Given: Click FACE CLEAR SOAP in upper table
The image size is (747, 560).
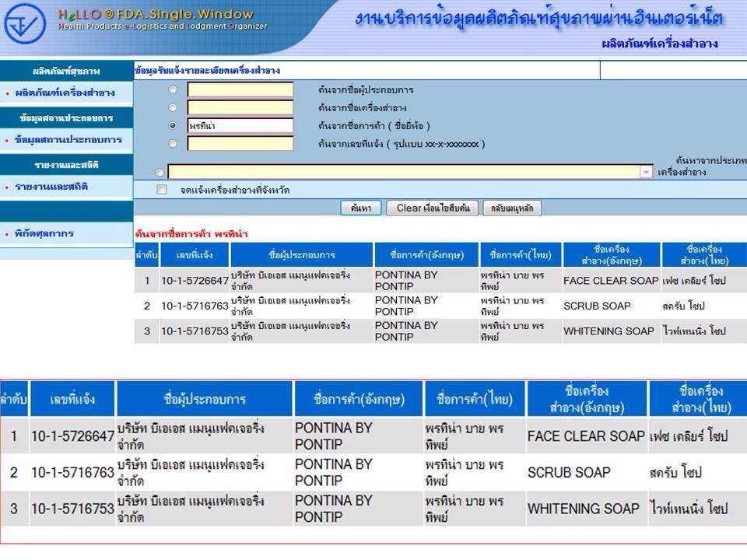Looking at the screenshot, I should [611, 281].
